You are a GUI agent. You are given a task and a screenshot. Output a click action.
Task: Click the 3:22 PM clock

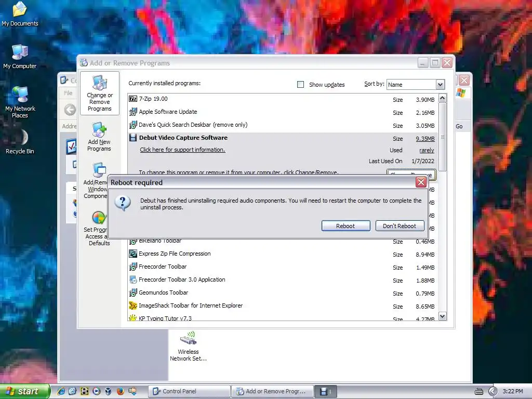tap(513, 391)
